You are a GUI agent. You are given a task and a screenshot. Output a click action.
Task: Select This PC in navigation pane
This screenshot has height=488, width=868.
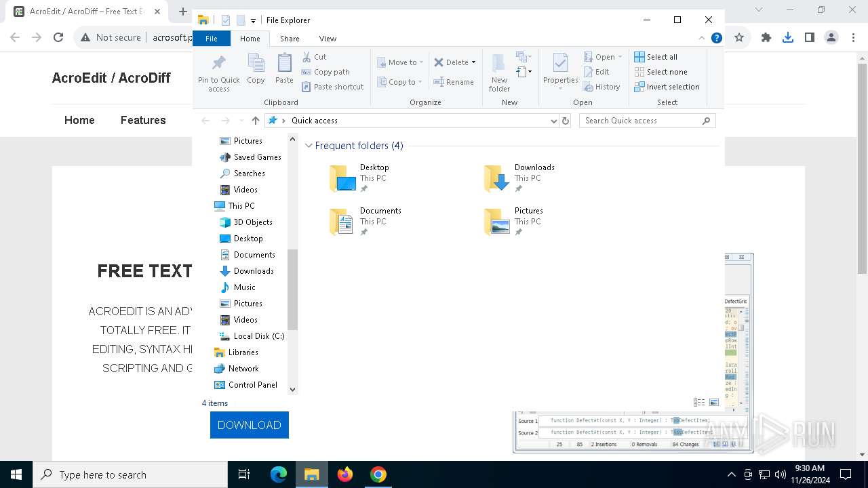235,206
